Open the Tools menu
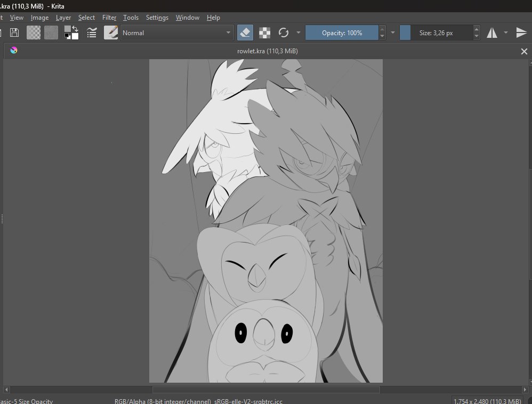532x404 pixels. [x=131, y=18]
